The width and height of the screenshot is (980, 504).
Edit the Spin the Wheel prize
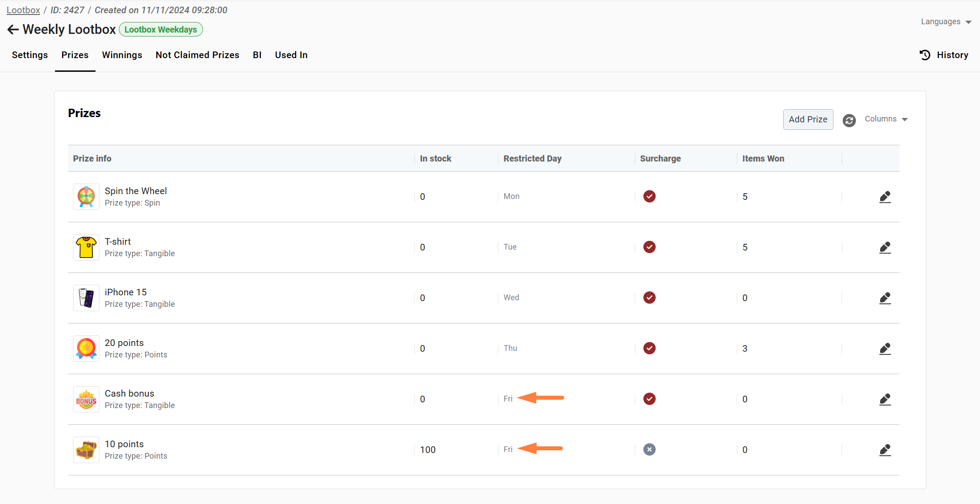pos(885,197)
